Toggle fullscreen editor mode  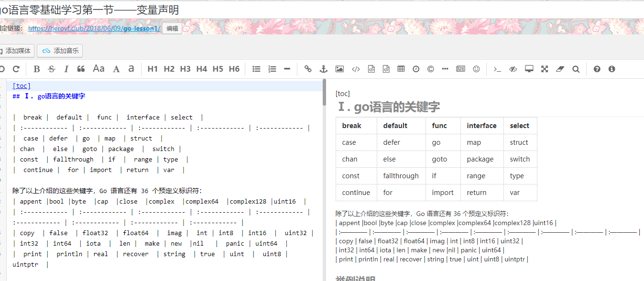coord(545,69)
